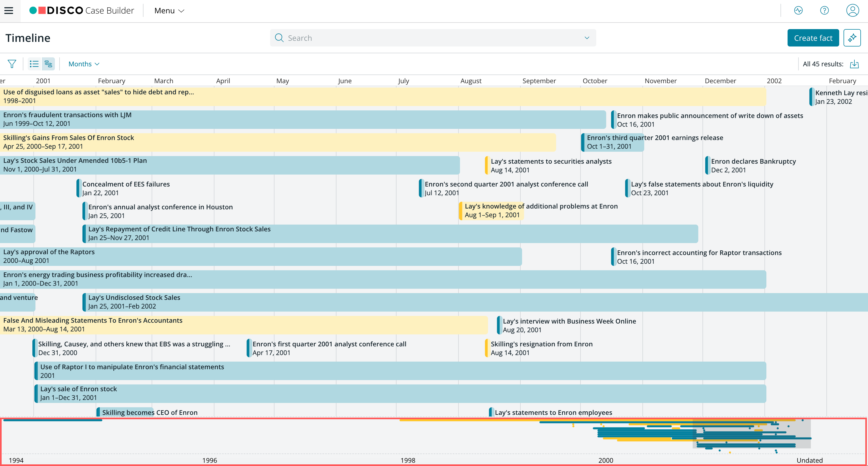
Task: Jump to Undated section in overview
Action: (809, 460)
